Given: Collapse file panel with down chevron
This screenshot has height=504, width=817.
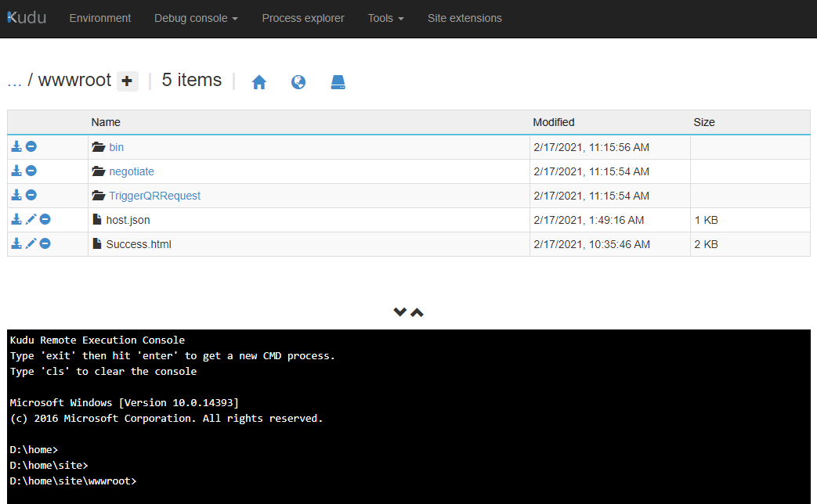Looking at the screenshot, I should click(x=399, y=312).
